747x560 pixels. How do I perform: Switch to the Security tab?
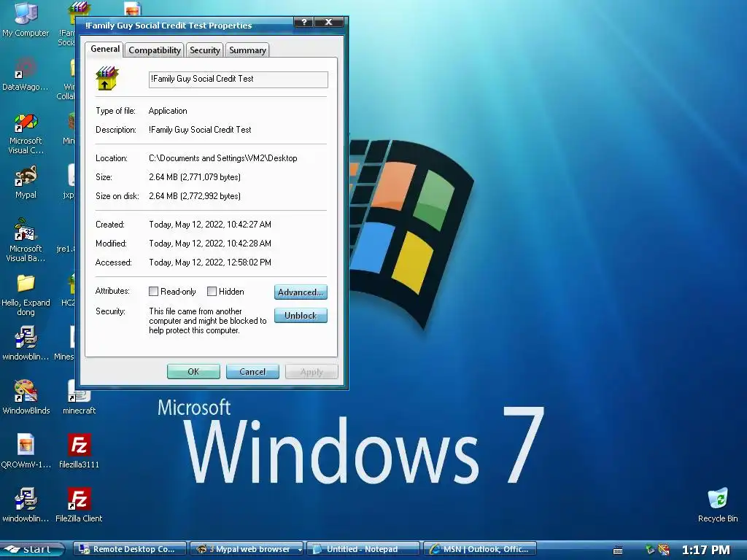(x=205, y=50)
